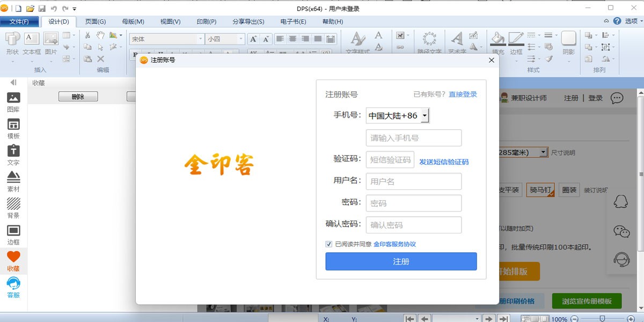The height and width of the screenshot is (322, 644).
Task: Click the 请输入手机号 phone number field
Action: tap(414, 138)
